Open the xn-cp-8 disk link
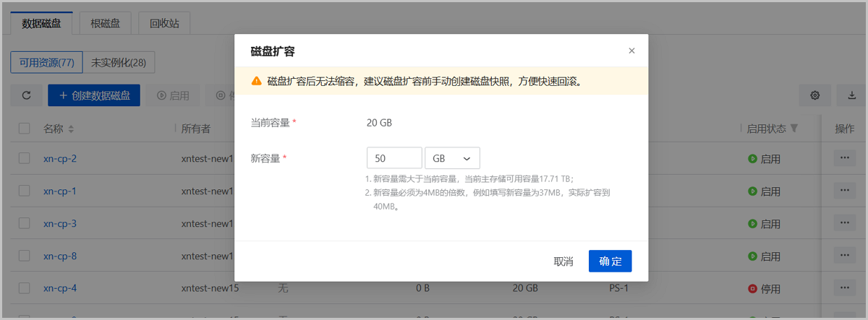 [60, 256]
